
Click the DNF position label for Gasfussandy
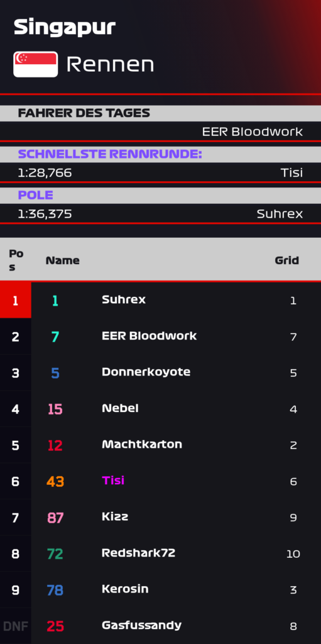tap(16, 626)
